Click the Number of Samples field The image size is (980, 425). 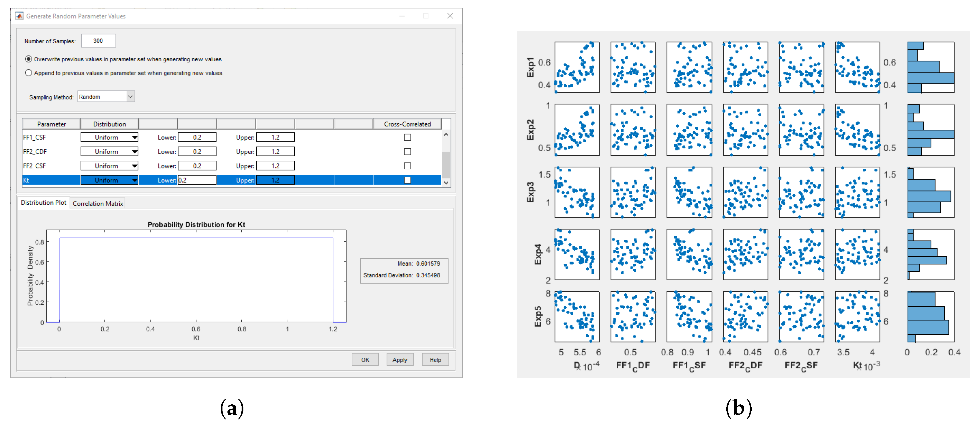pyautogui.click(x=98, y=41)
